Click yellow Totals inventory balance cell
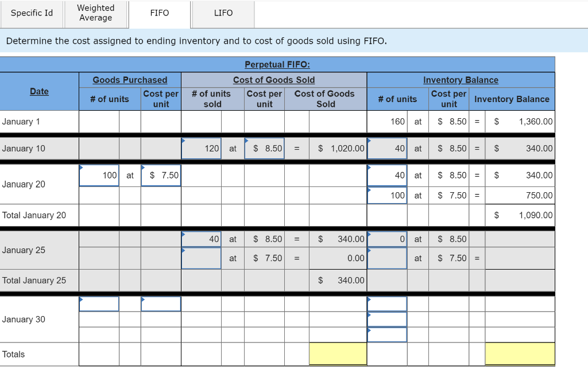Image resolution: width=588 pixels, height=370 pixels. [520, 353]
